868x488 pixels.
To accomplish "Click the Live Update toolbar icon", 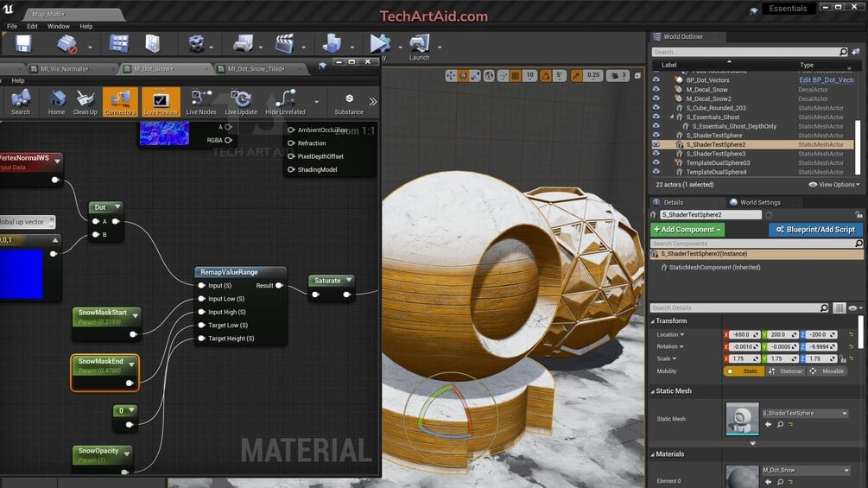I will pyautogui.click(x=241, y=103).
